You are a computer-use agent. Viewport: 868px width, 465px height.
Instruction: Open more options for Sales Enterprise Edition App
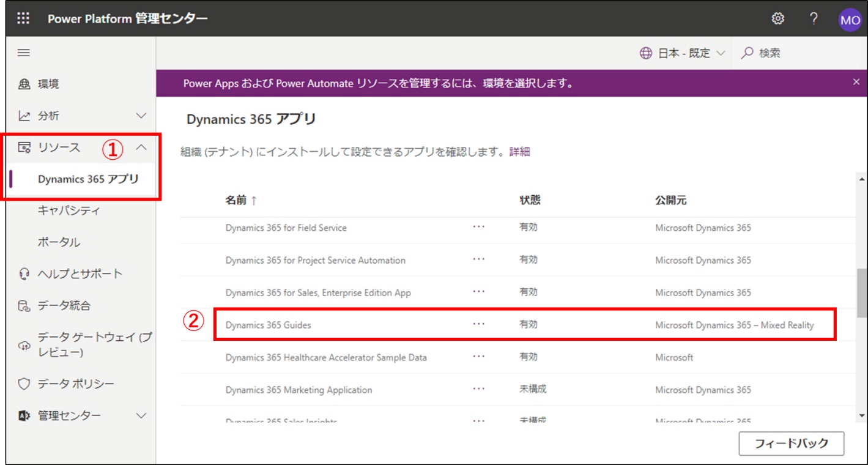pos(478,292)
